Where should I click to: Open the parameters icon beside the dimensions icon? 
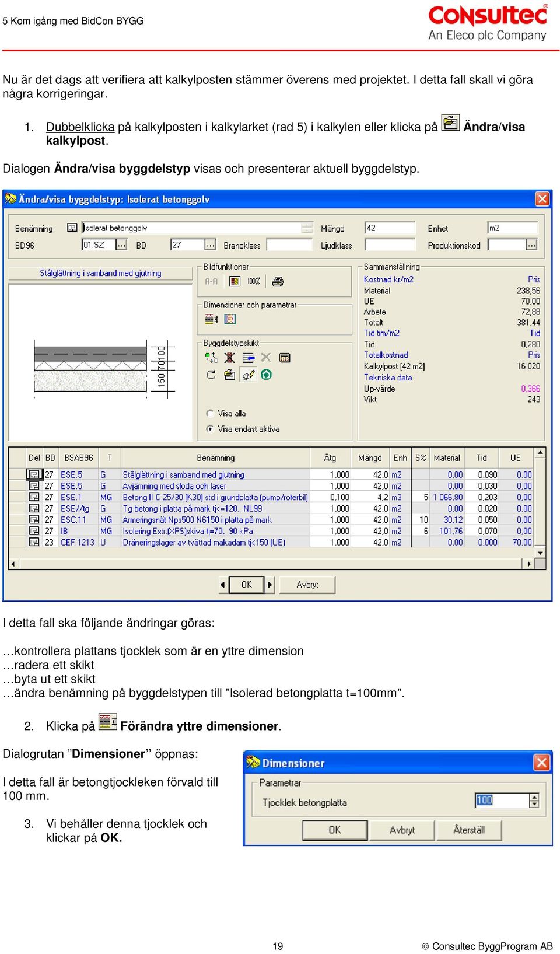point(230,319)
